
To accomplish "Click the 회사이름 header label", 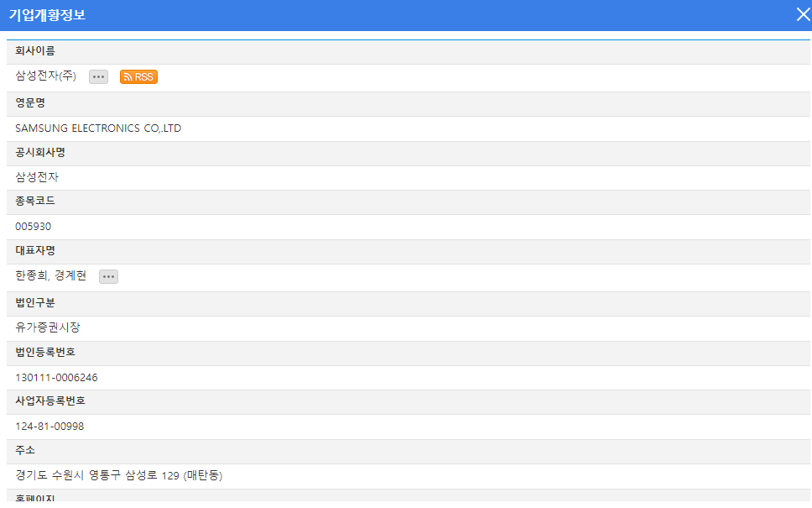I will tap(35, 50).
